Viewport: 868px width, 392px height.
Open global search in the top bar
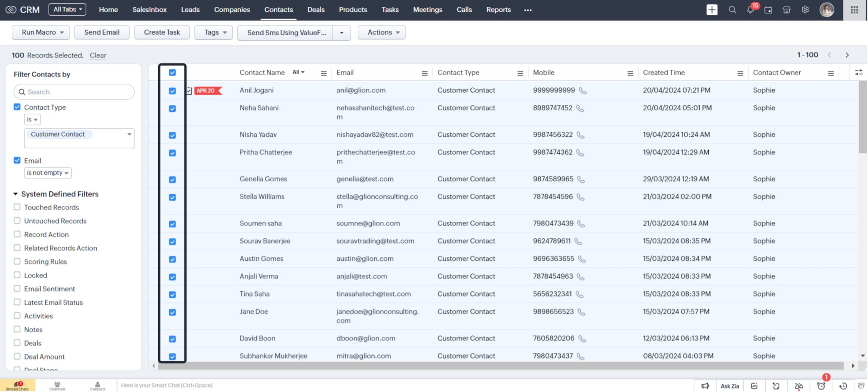click(732, 9)
